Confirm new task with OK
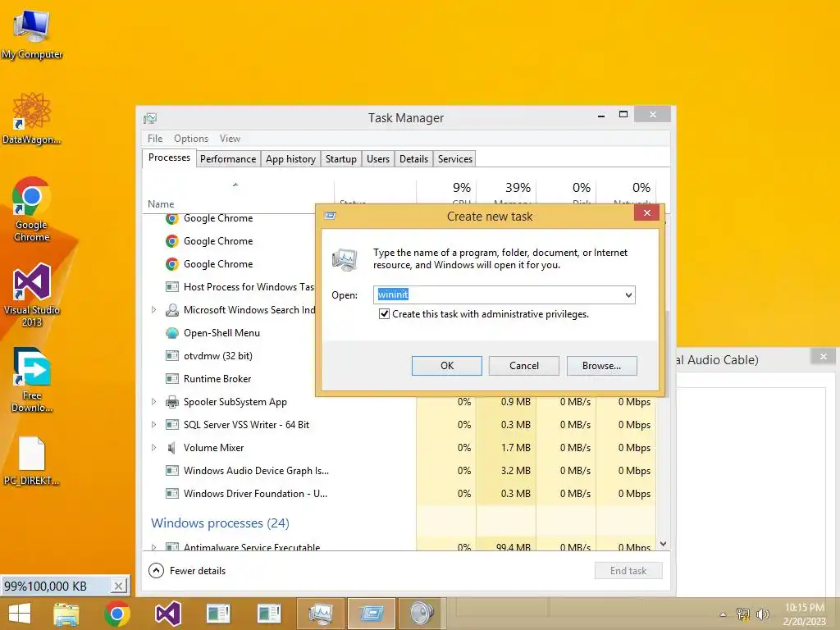 [x=447, y=365]
